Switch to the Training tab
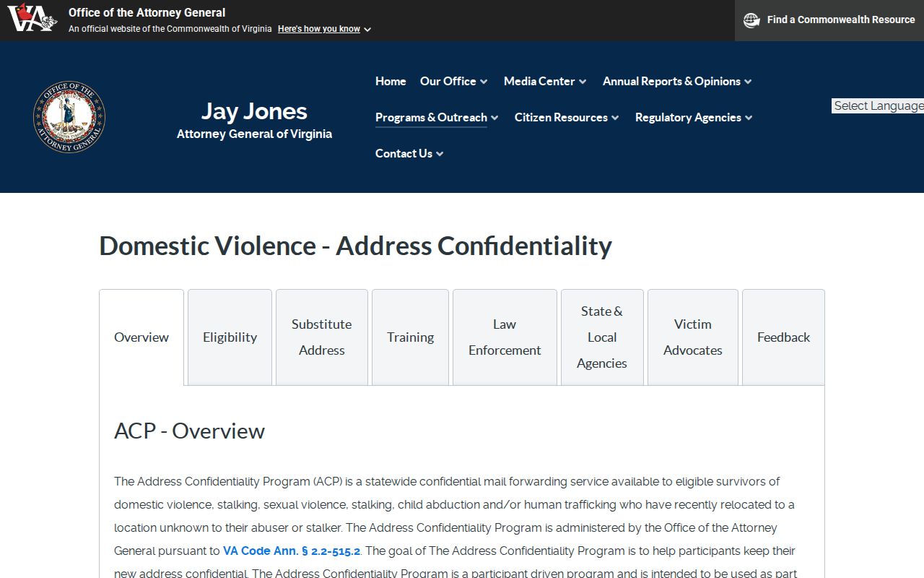 click(410, 337)
